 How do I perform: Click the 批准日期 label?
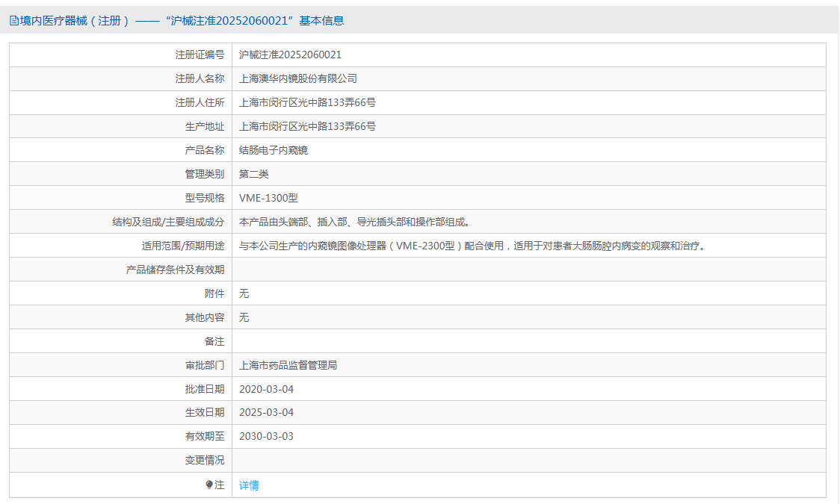point(205,390)
